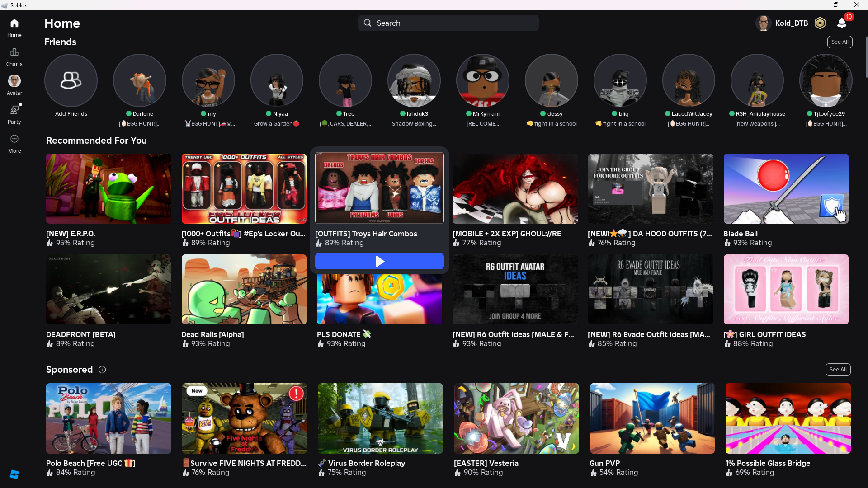Open the R6 Outfit Ideas thumbnail
The image size is (868, 488).
point(515,289)
